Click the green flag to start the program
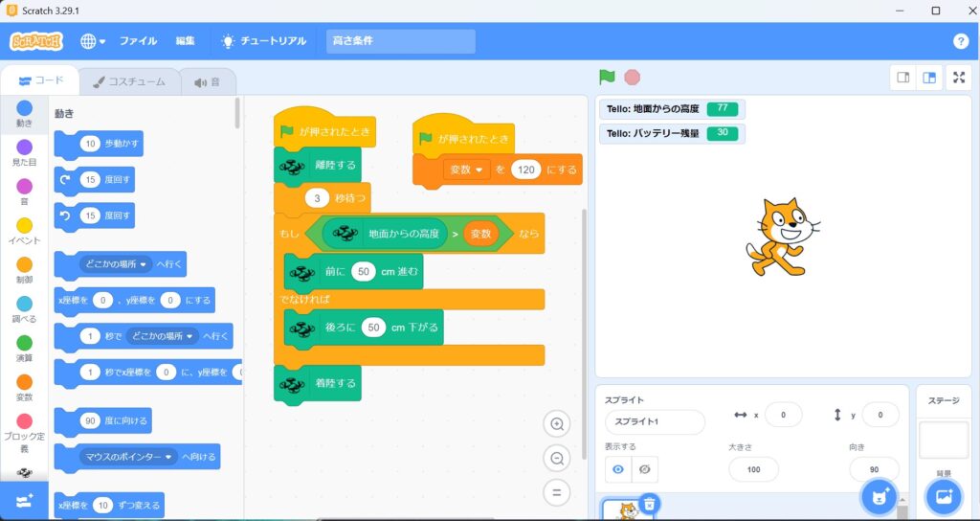 point(606,77)
